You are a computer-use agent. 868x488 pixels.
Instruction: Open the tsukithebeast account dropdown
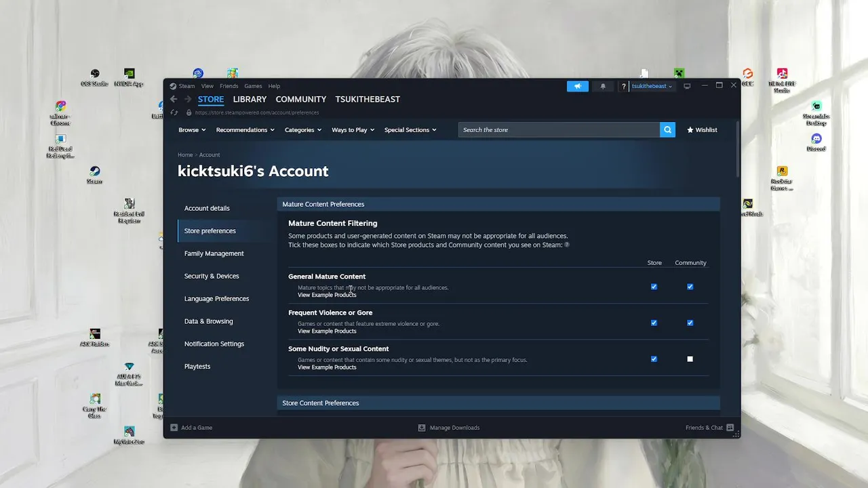[652, 86]
